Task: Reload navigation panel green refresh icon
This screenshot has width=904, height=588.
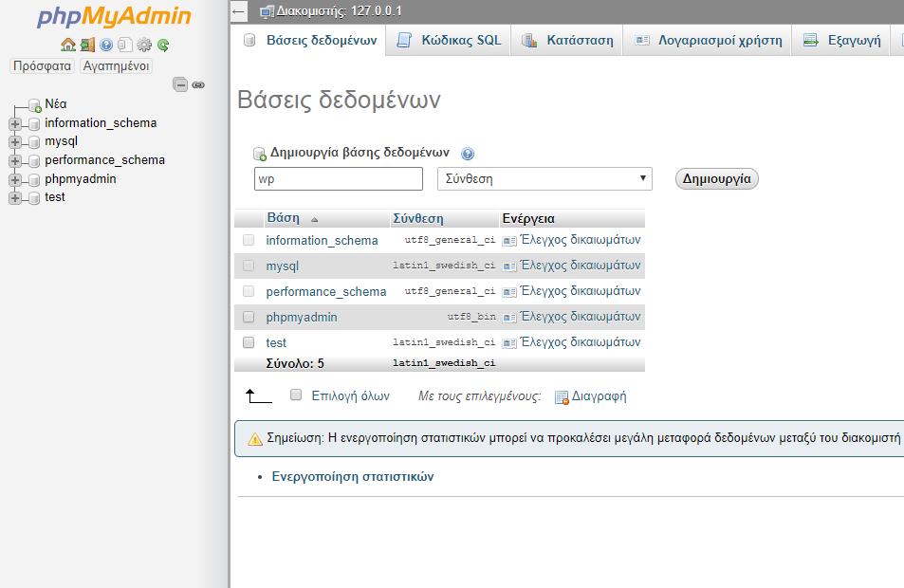Action: point(163,45)
